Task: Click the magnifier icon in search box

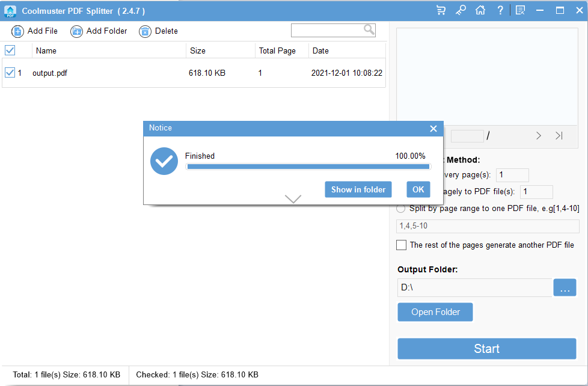Action: 369,29
